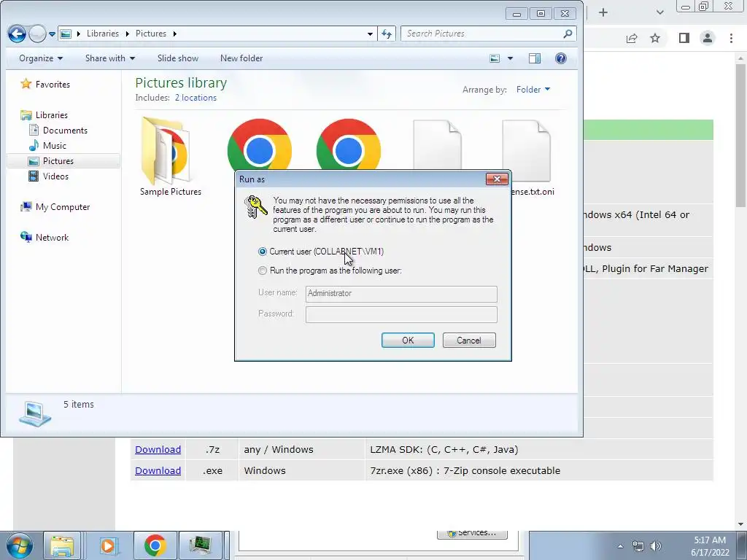Create a New folder
This screenshot has width=747, height=560.
click(241, 58)
